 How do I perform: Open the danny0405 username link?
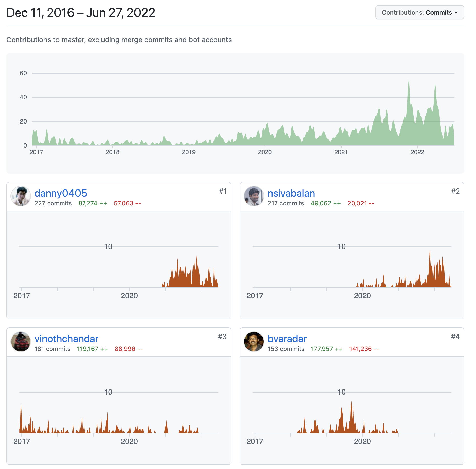[61, 193]
